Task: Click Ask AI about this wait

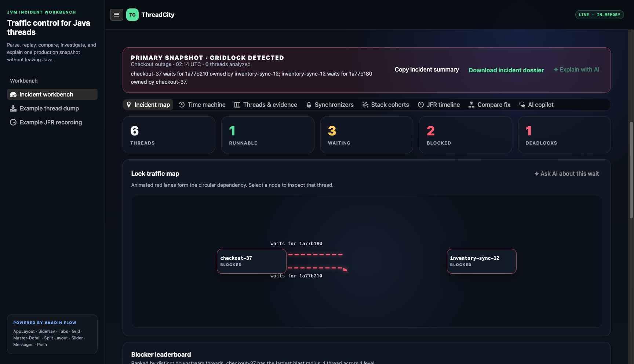Action: pos(566,174)
